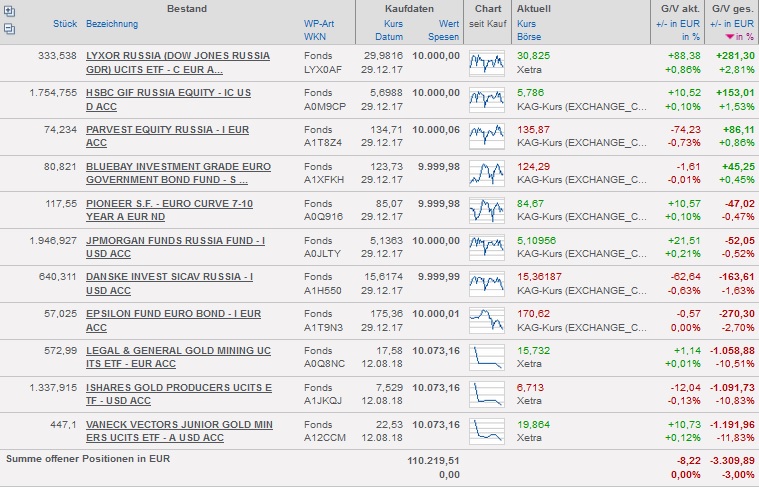Open LYXOR RUSSIA ETF details
Image resolution: width=759 pixels, height=487 pixels.
tap(178, 62)
